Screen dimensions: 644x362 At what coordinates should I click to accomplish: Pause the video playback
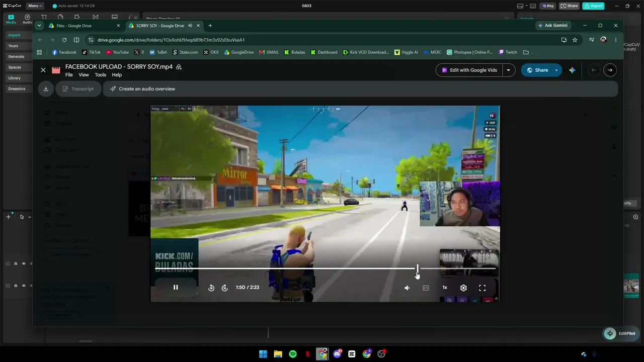coord(176,288)
